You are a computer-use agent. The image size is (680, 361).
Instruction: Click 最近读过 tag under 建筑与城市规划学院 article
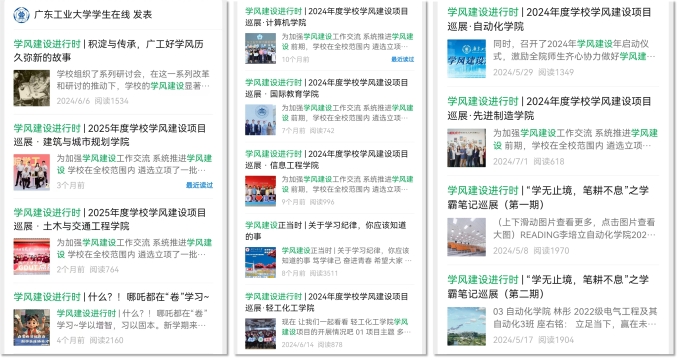click(199, 185)
